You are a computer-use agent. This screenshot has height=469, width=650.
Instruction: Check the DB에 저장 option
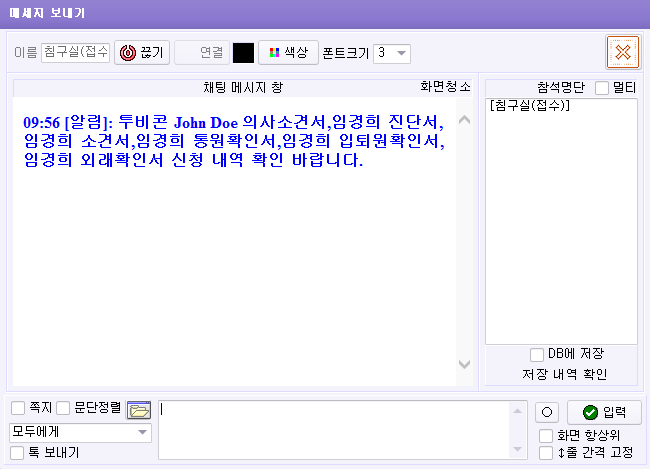[537, 354]
